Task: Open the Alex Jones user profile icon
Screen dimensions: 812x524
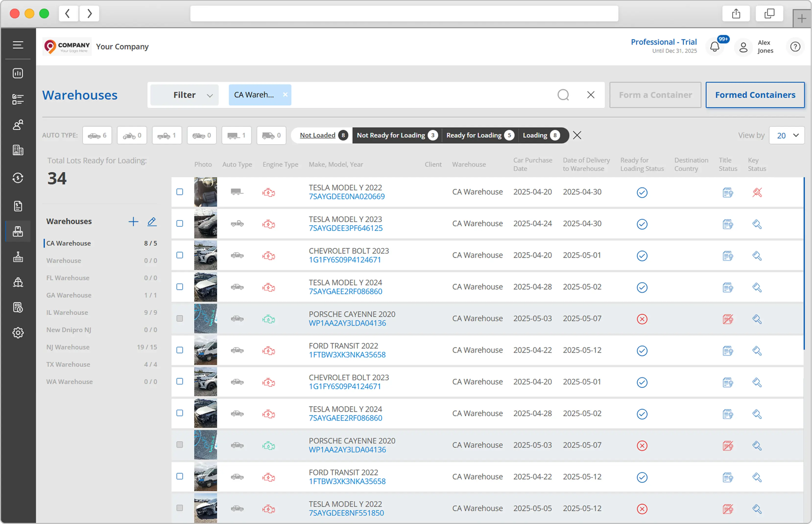Action: tap(744, 47)
